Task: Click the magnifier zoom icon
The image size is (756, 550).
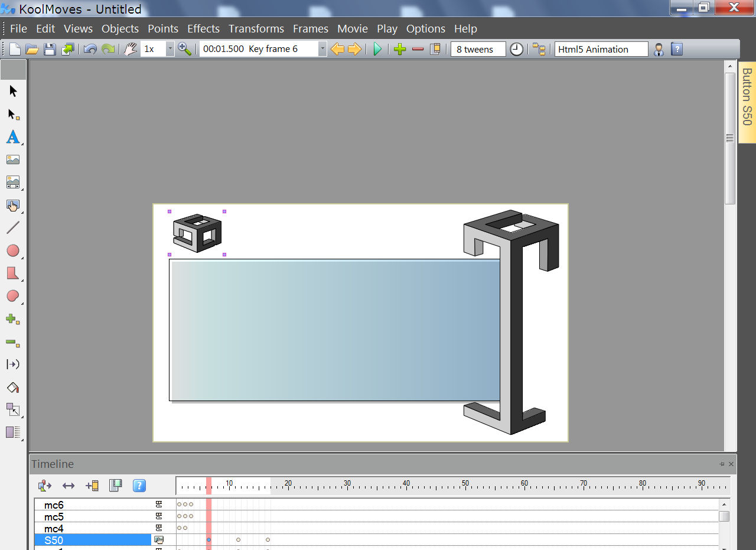Action: [x=185, y=50]
